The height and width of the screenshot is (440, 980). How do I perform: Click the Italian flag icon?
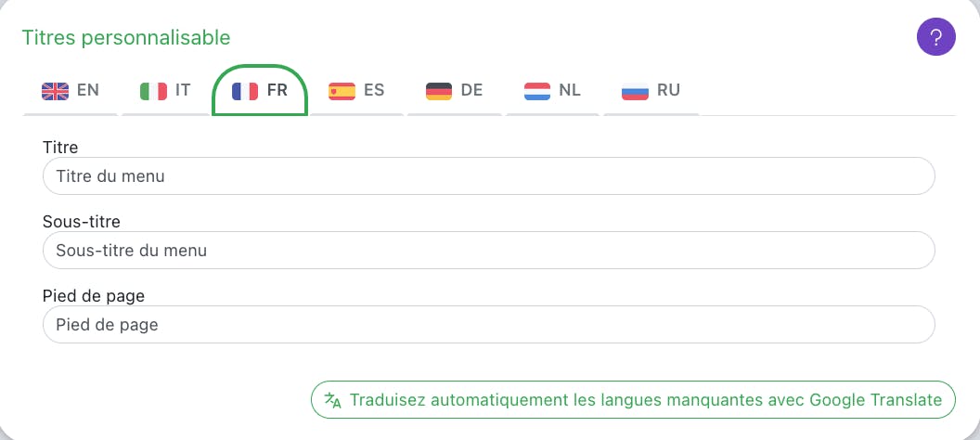pos(153,91)
